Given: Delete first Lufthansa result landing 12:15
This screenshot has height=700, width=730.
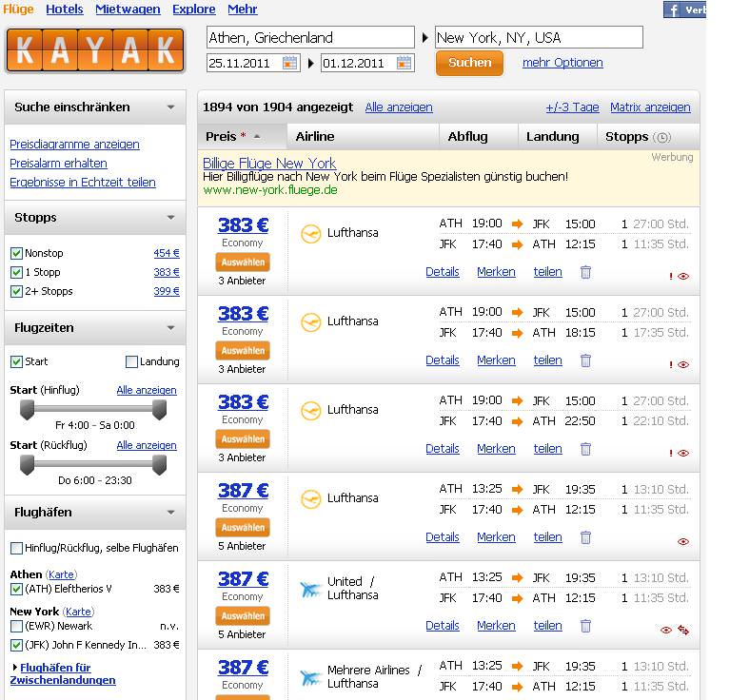Looking at the screenshot, I should point(585,272).
